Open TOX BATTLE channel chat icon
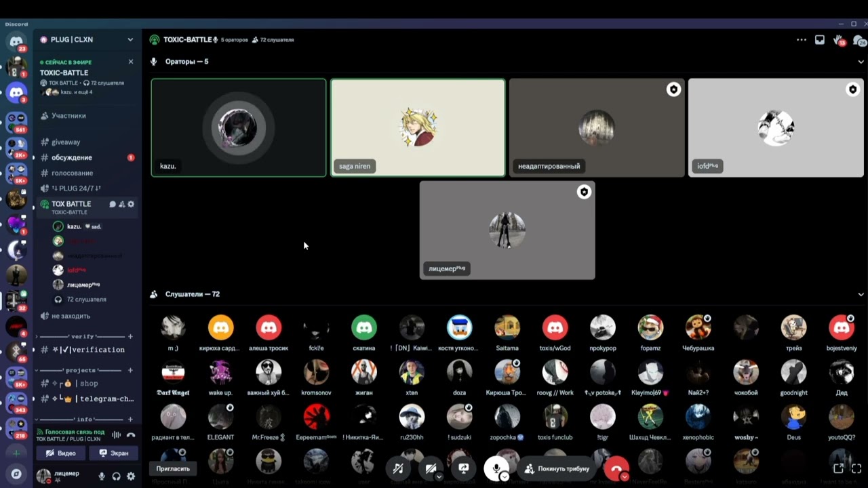868x488 pixels. click(x=113, y=204)
